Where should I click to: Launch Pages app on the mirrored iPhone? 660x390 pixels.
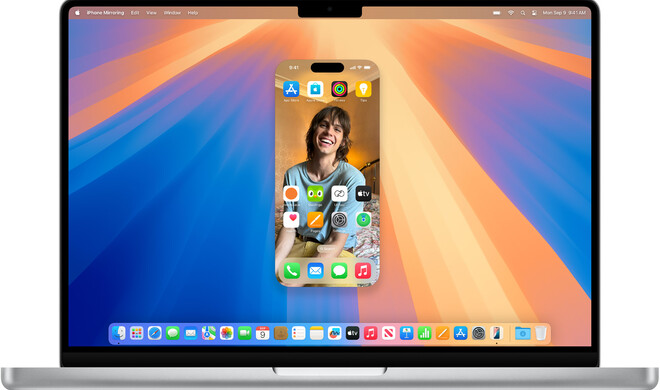click(x=315, y=220)
